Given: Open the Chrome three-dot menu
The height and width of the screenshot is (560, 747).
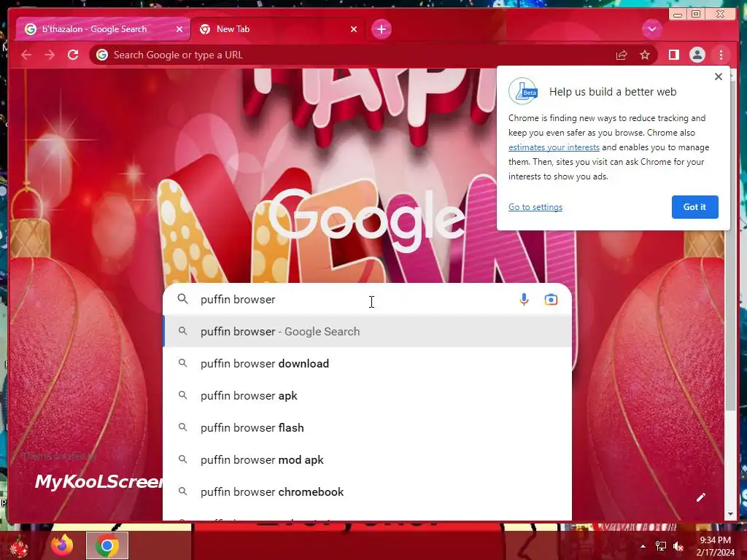Looking at the screenshot, I should [x=721, y=55].
